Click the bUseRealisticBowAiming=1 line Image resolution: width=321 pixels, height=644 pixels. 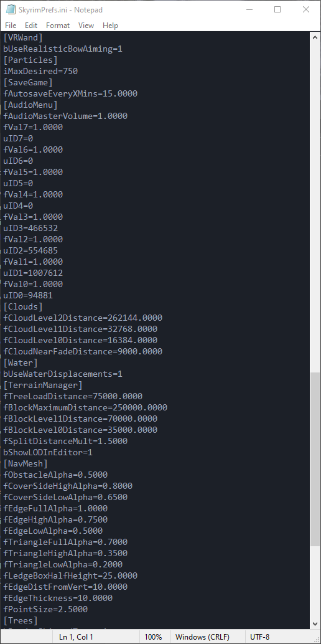click(63, 49)
